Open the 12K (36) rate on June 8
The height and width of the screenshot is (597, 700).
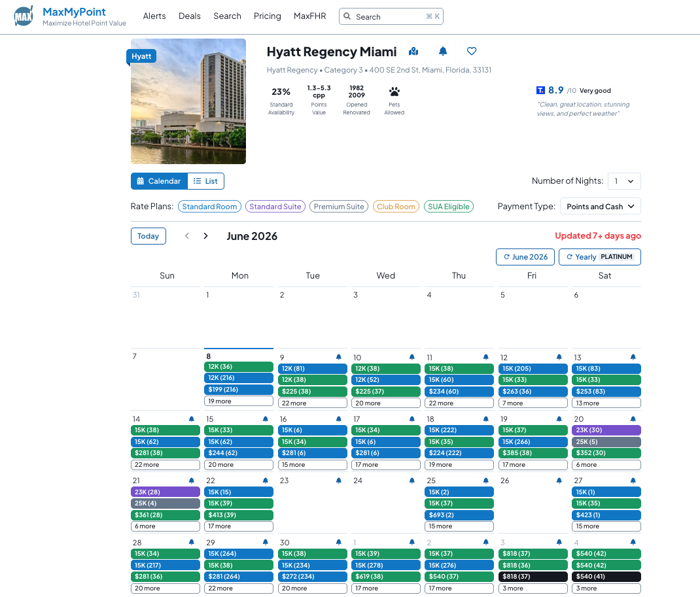pyautogui.click(x=239, y=367)
